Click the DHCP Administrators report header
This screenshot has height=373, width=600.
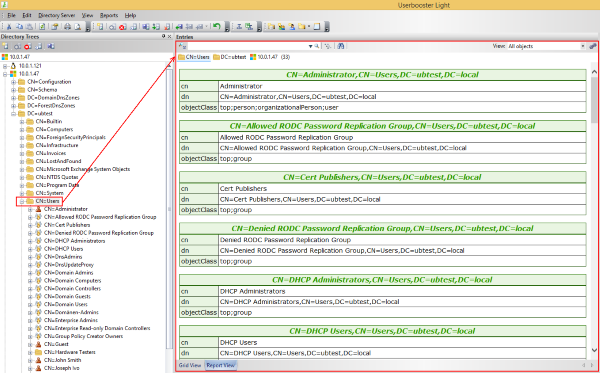(x=382, y=280)
